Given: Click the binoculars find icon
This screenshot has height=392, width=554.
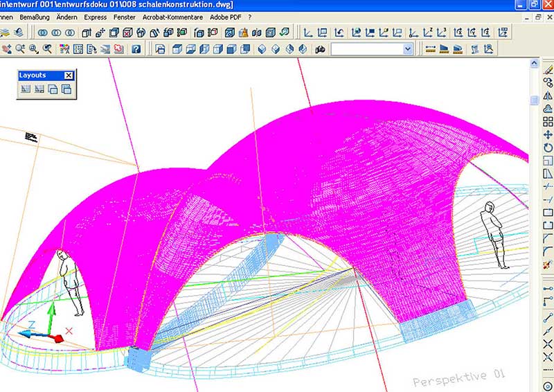Looking at the screenshot, I should (x=320, y=48).
